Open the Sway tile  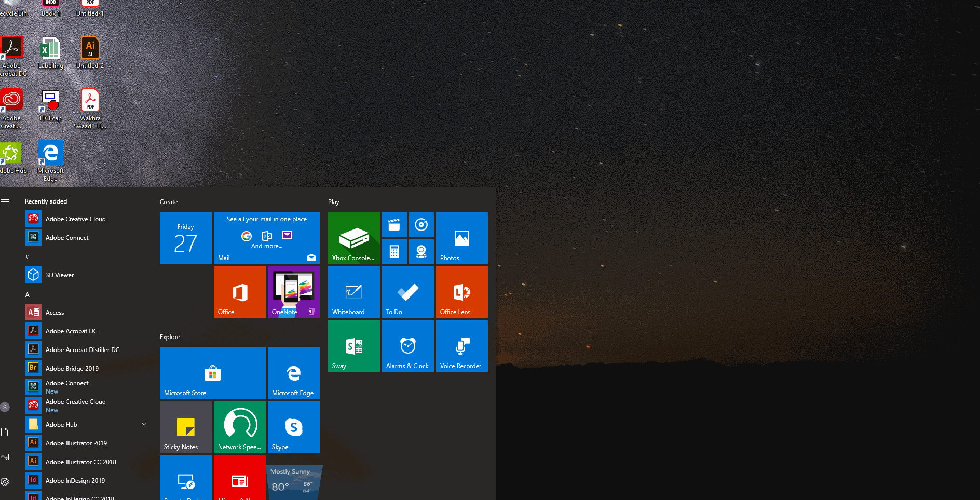pyautogui.click(x=353, y=346)
